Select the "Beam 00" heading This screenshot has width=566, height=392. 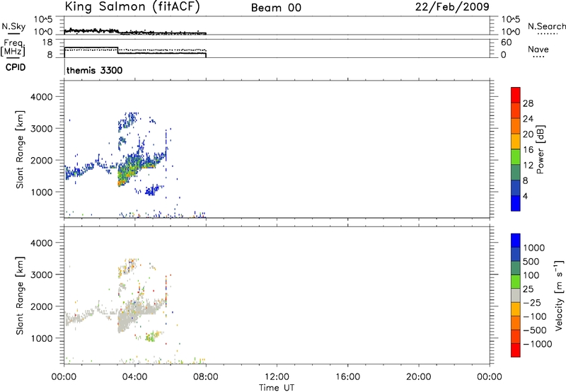[276, 8]
